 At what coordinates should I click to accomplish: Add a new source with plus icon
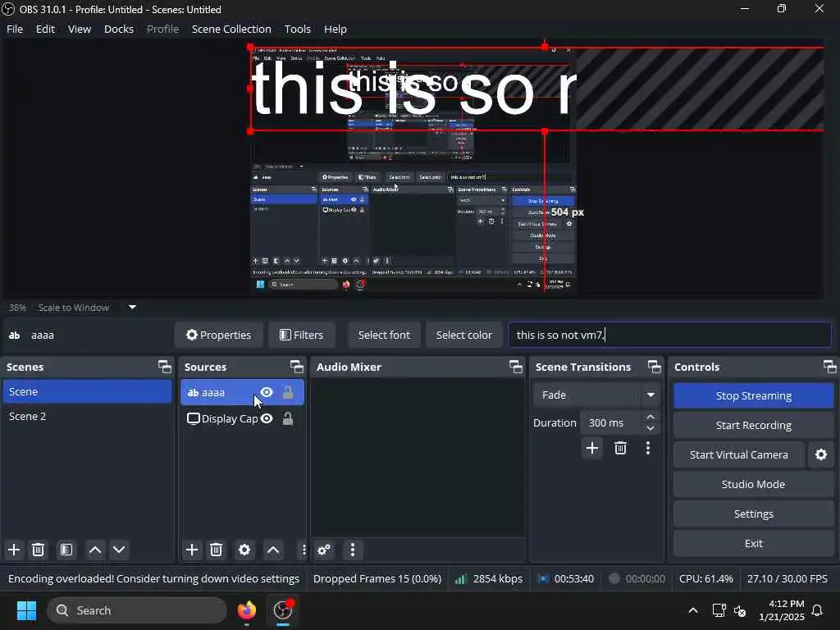[x=192, y=550]
